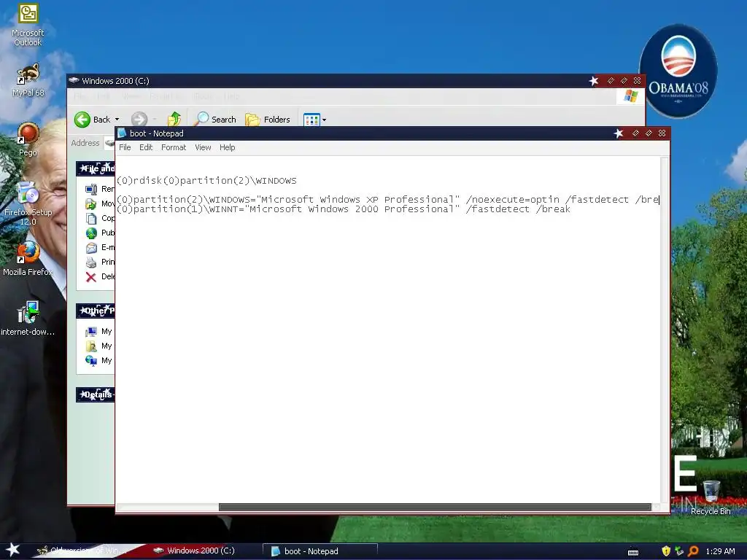Click the horizontal scrollbar thumb in Notepad

point(435,507)
